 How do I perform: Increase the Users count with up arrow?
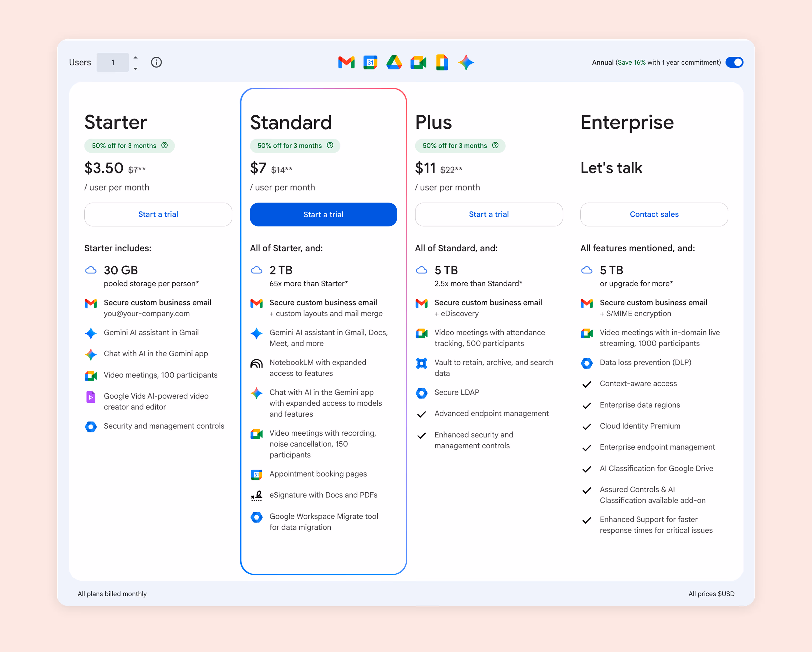click(136, 58)
